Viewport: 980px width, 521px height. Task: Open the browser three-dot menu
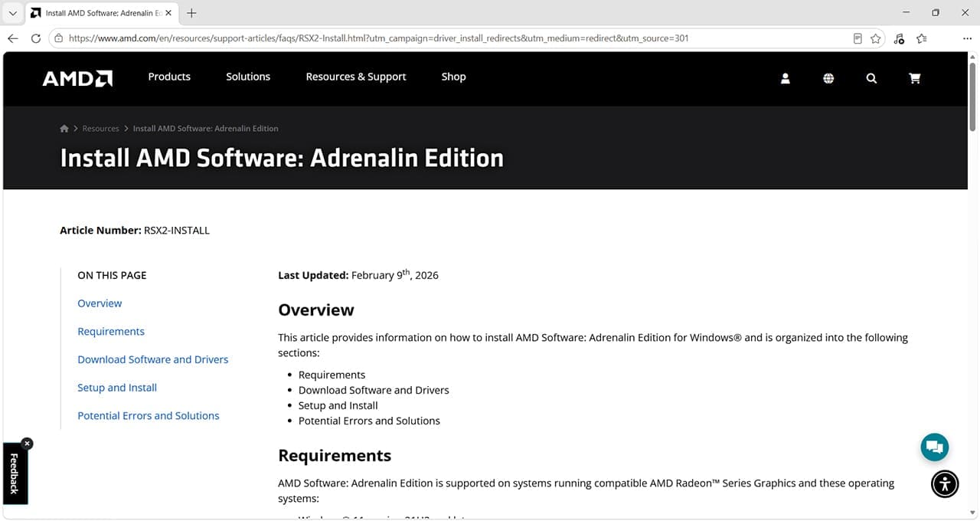click(x=967, y=38)
